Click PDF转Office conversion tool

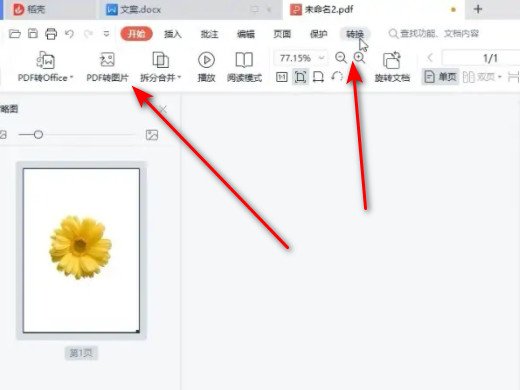pos(45,66)
